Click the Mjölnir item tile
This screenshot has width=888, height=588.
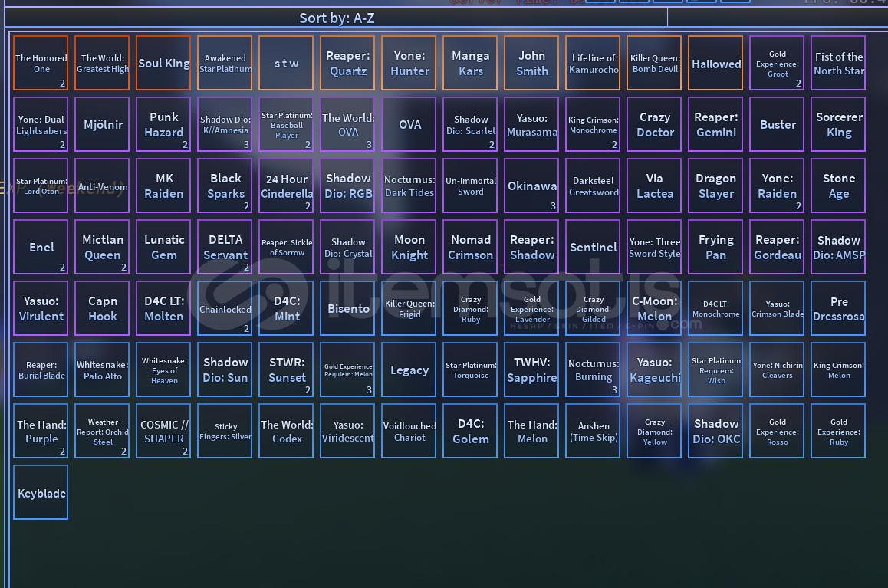(x=102, y=124)
